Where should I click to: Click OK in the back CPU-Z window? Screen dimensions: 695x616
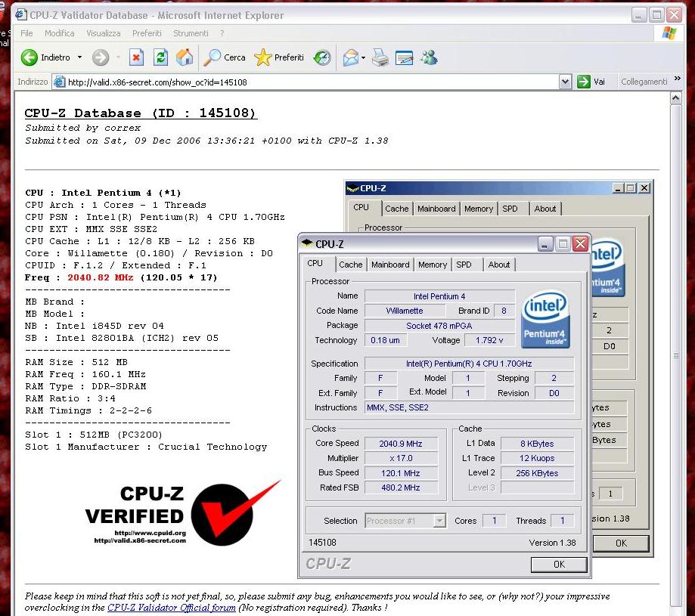click(x=621, y=543)
